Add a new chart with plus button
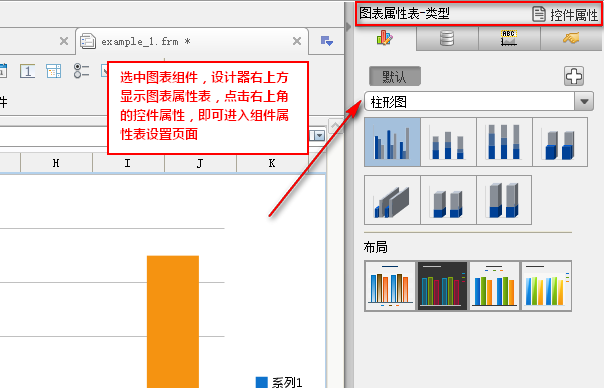604x388 pixels. pos(574,76)
